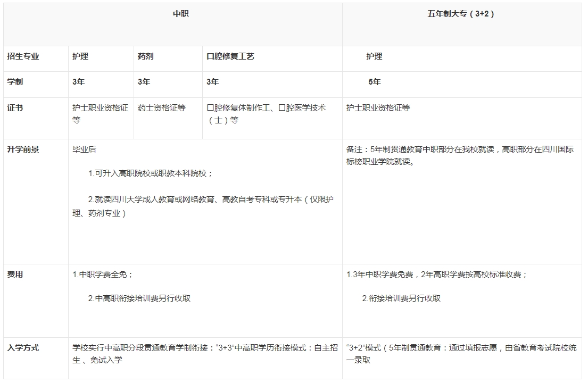This screenshot has height=383, width=588.
Task: Select the 口腔修复工艺 major cell
Action: pos(230,56)
